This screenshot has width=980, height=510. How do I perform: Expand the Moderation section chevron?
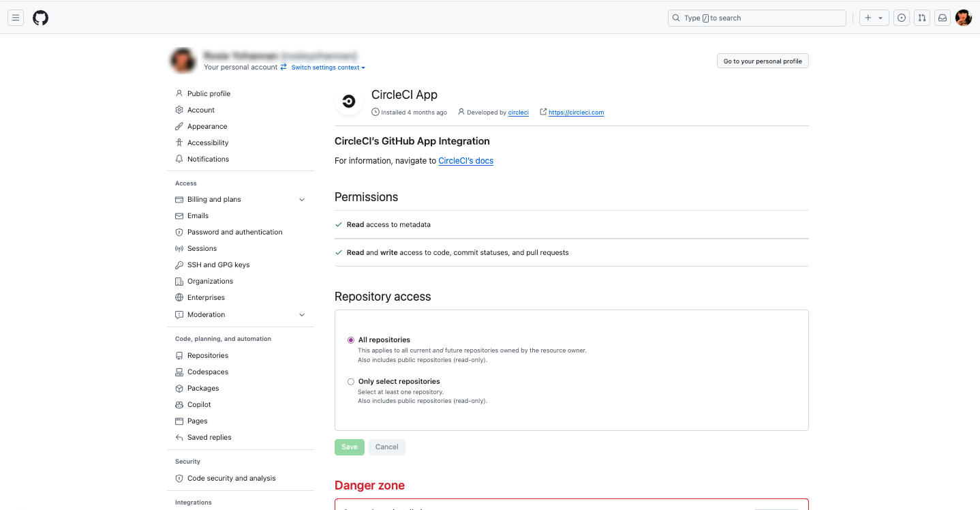(302, 314)
